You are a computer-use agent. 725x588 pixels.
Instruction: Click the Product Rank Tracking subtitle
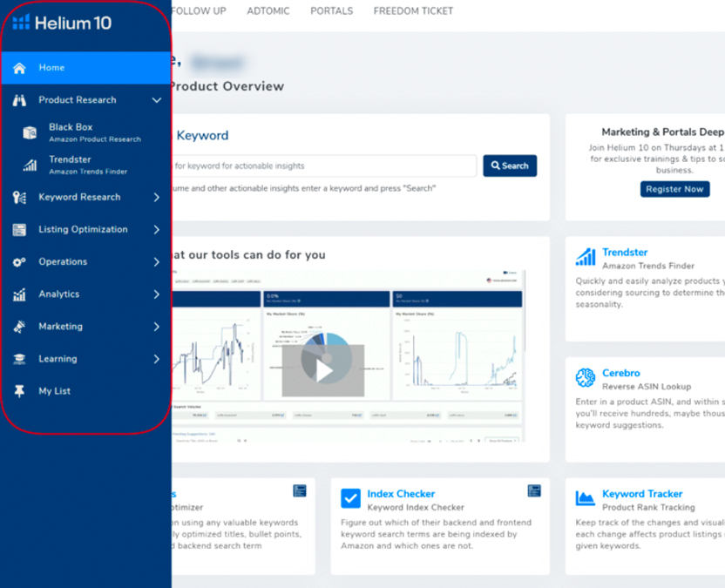[x=648, y=507]
